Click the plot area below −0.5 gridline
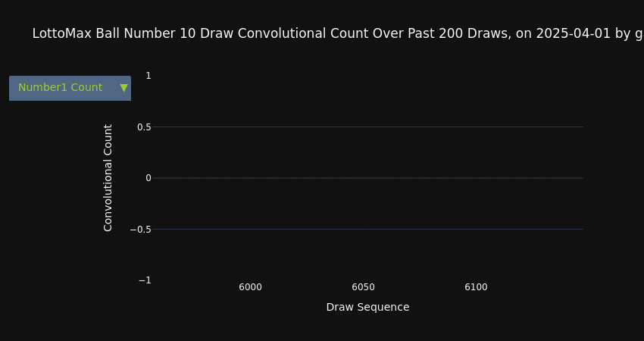 point(367,255)
